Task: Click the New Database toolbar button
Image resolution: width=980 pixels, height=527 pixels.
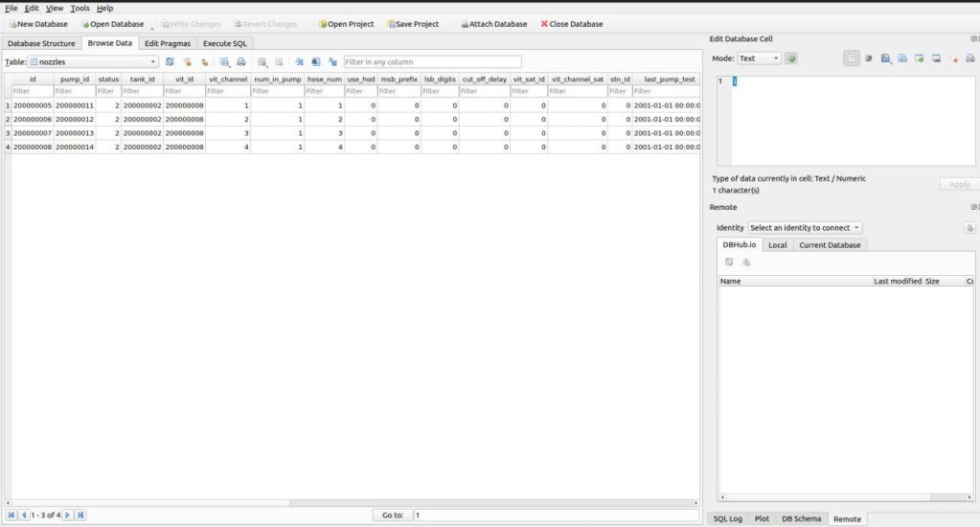Action: [37, 24]
